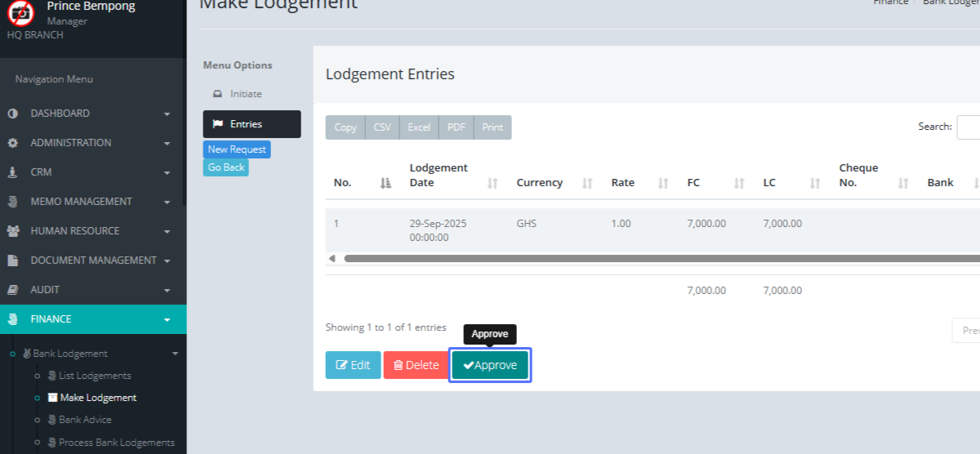Collapse the Finance menu section
This screenshot has width=980, height=454.
pyautogui.click(x=167, y=319)
